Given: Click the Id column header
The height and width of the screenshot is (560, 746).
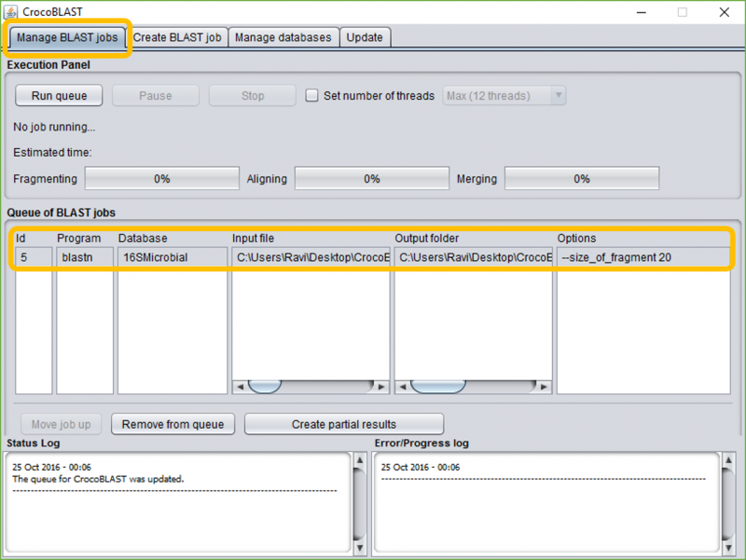Looking at the screenshot, I should tap(21, 239).
